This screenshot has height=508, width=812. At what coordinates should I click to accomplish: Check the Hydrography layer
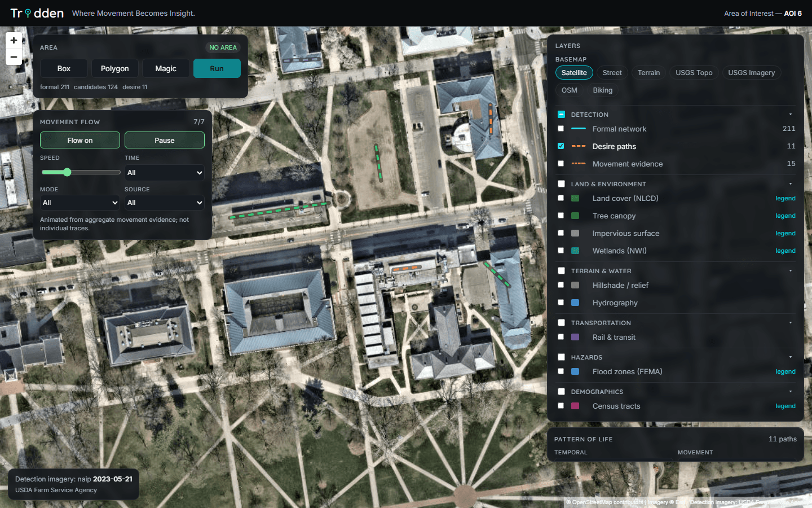click(561, 302)
